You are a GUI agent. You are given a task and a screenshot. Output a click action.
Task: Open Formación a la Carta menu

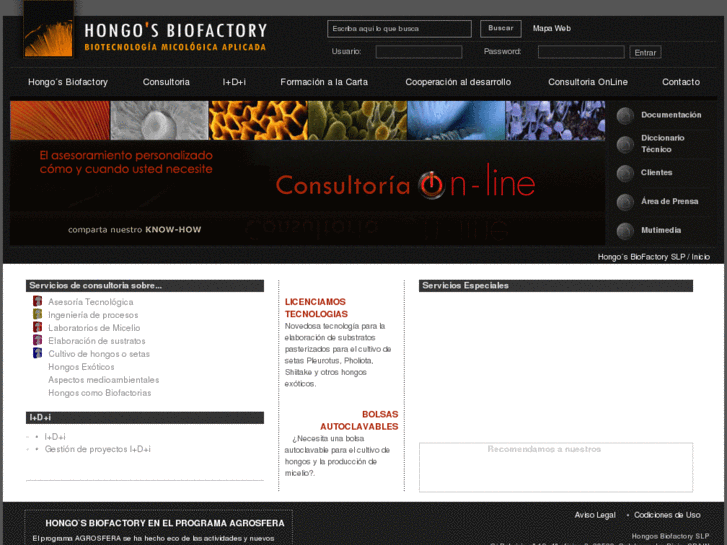(x=324, y=82)
